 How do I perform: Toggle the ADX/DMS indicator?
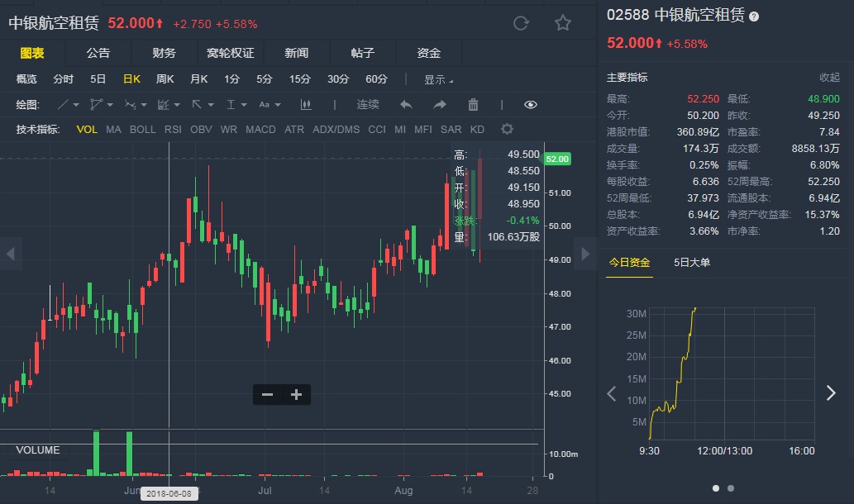[336, 130]
